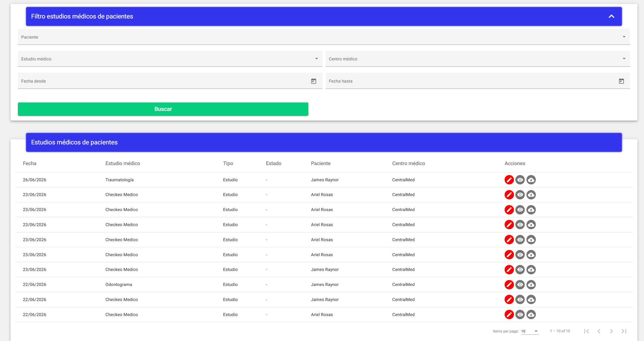The width and height of the screenshot is (644, 341).
Task: Open the Estudio médico dropdown
Action: pos(170,59)
